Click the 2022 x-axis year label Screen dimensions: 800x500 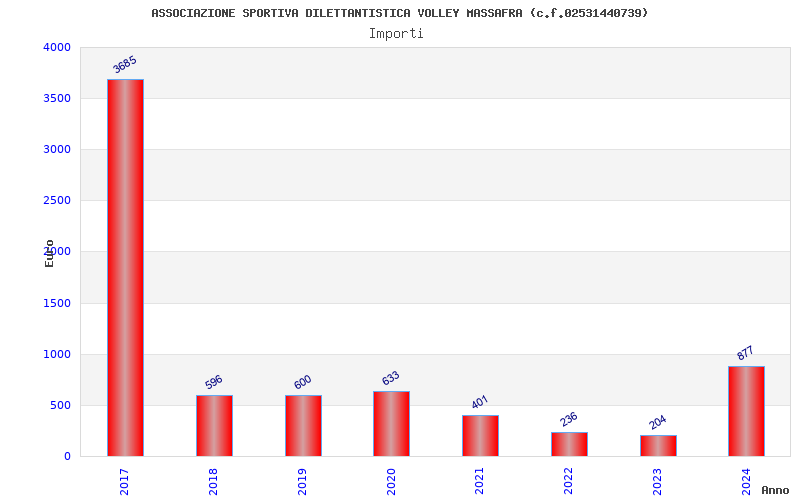568,482
